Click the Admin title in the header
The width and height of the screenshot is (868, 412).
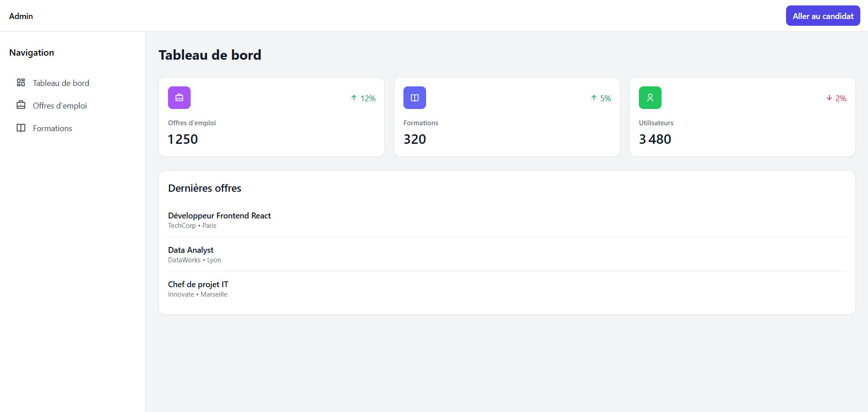tap(21, 16)
